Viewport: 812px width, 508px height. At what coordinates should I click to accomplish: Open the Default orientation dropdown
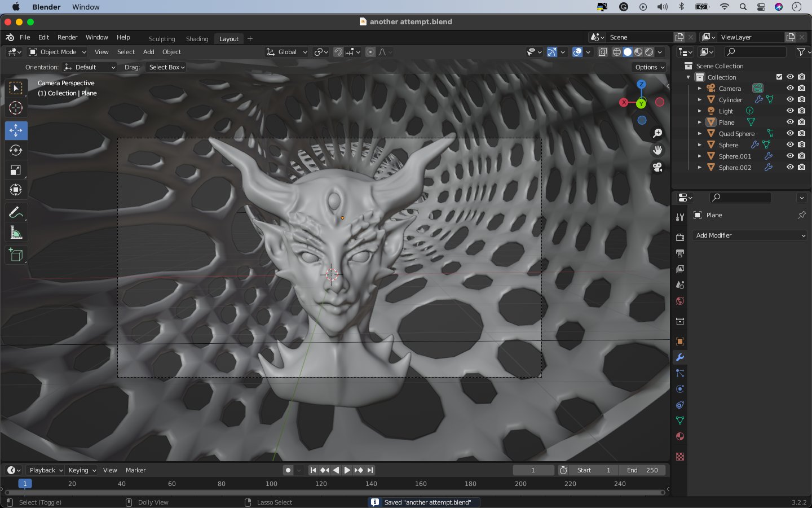point(90,67)
